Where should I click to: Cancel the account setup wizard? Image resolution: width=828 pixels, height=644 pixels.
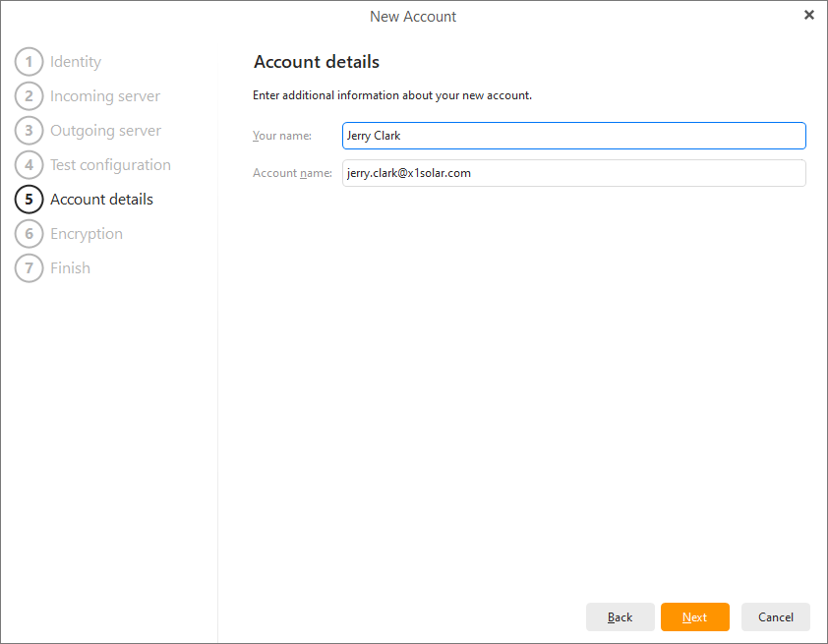coord(775,617)
